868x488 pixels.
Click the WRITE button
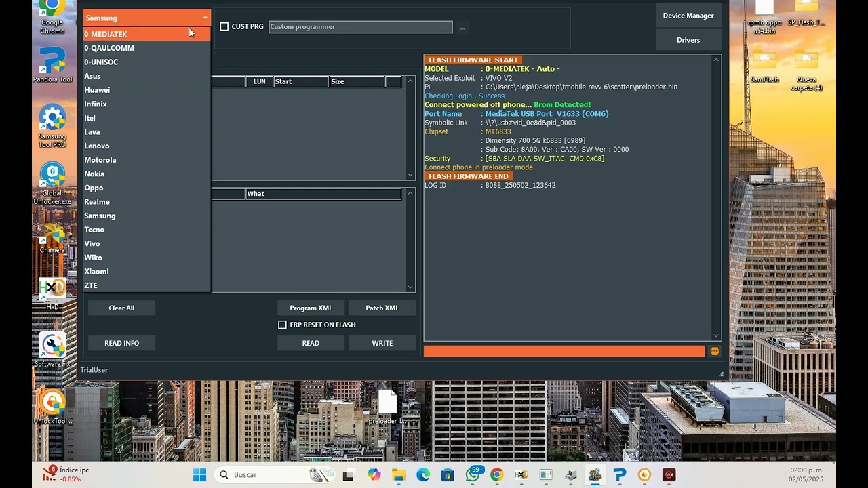point(382,343)
